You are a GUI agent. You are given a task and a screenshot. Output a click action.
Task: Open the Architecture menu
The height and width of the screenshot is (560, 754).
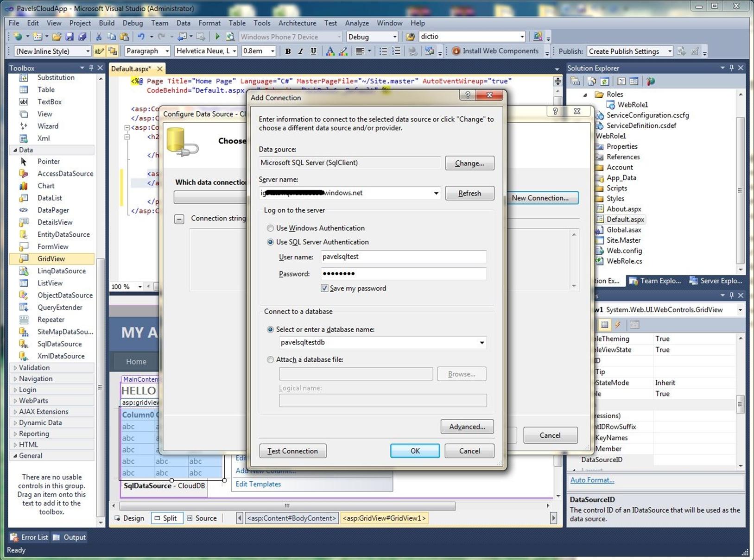tap(297, 23)
